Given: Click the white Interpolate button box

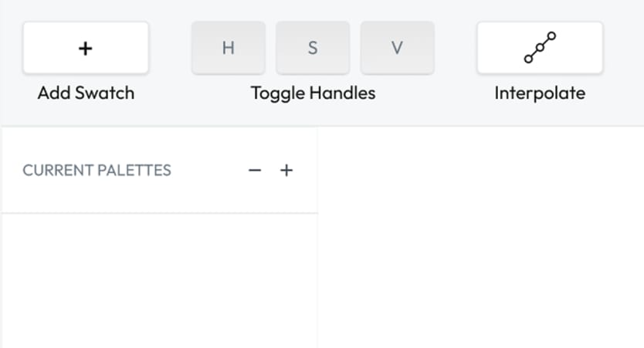Looking at the screenshot, I should [540, 48].
